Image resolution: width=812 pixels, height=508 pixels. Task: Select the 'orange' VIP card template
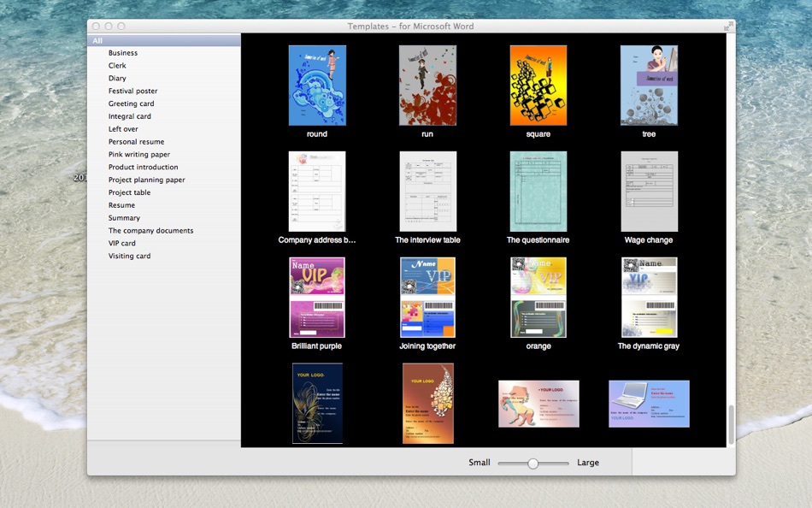pos(538,298)
